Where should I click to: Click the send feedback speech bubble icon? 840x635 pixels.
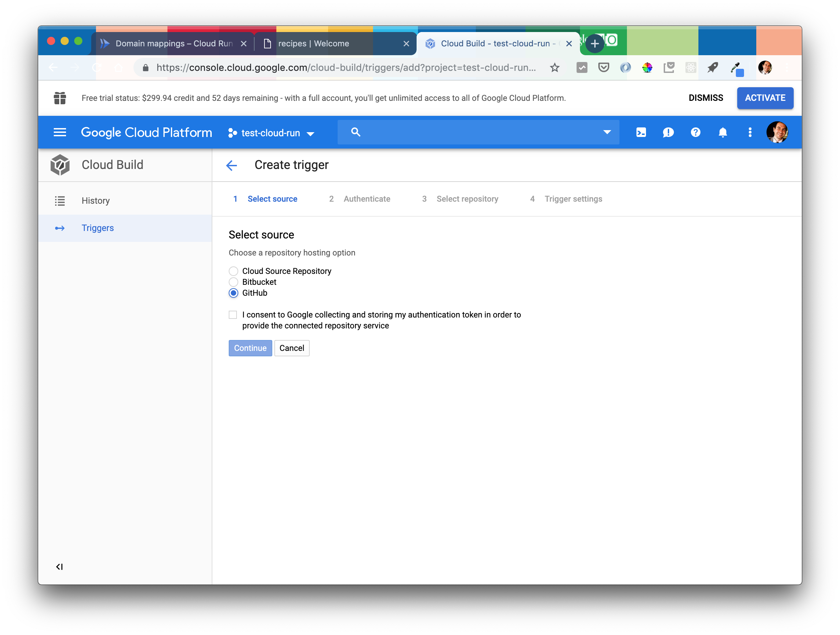click(x=668, y=132)
